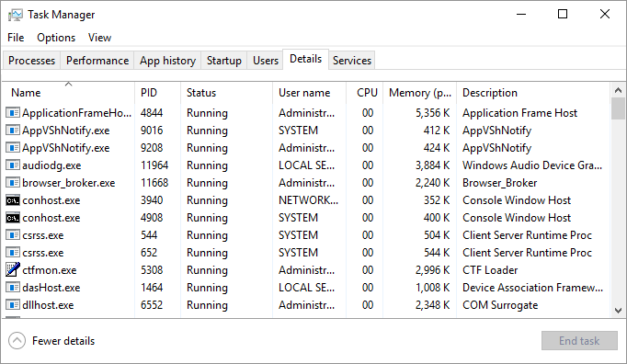
Task: Click console icon of conhost.exe PID 3940
Action: [13, 200]
